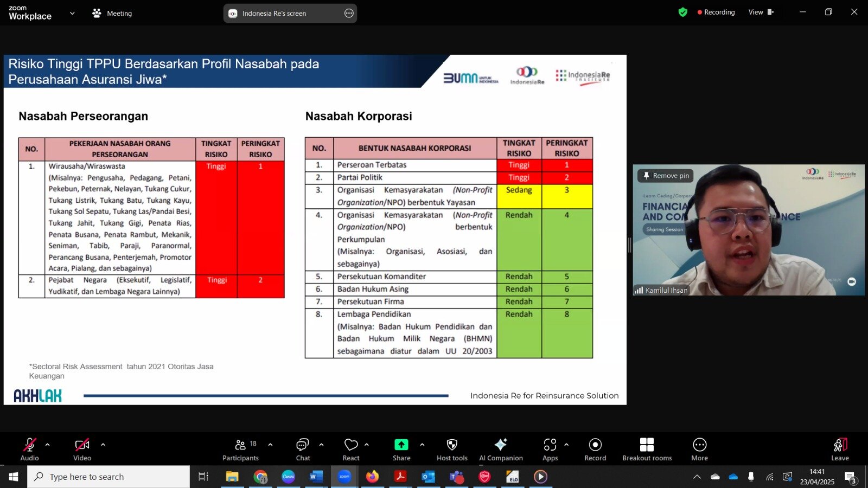Expand video options caret next to Video

pyautogui.click(x=103, y=445)
